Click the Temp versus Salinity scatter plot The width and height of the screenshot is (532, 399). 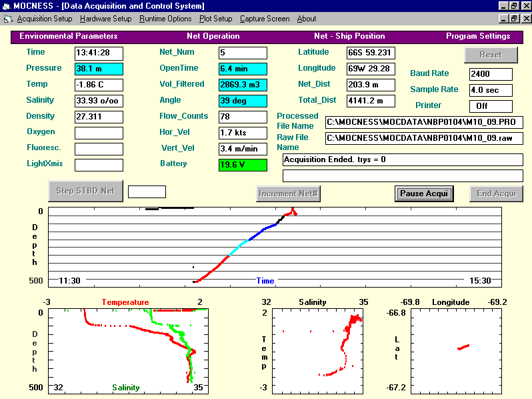[317, 352]
